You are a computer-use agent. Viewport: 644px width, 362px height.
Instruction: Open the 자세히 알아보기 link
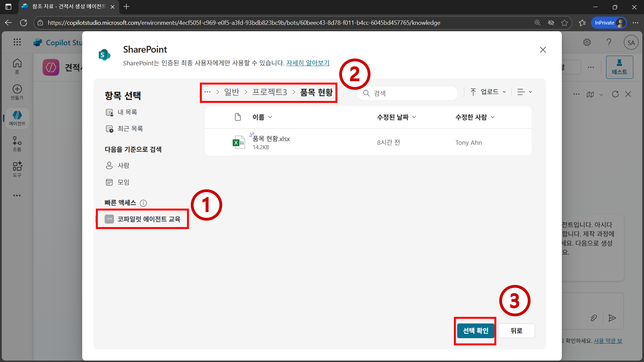click(x=308, y=63)
